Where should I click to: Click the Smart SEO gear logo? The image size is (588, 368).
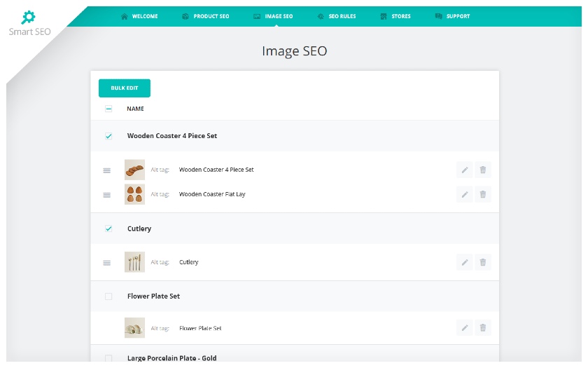pos(29,17)
